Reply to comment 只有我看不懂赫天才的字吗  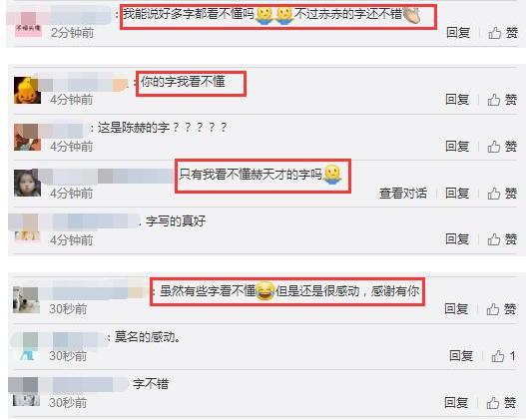pos(457,194)
